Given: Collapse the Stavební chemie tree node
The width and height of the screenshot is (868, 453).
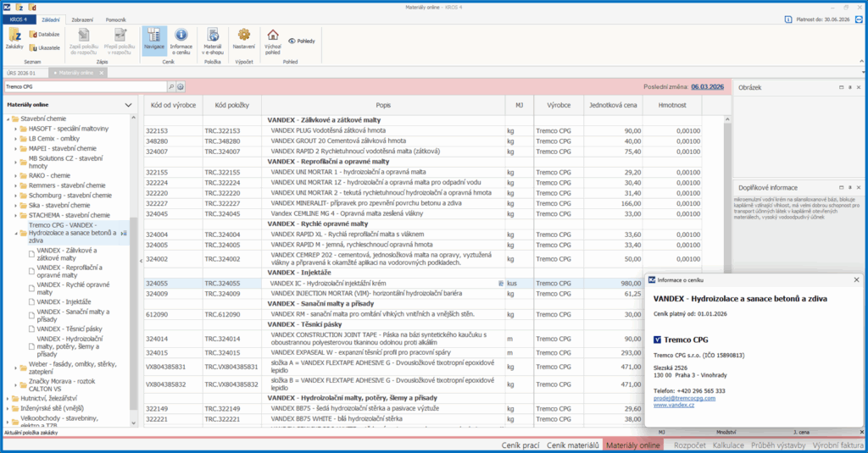Looking at the screenshot, I should 7,119.
